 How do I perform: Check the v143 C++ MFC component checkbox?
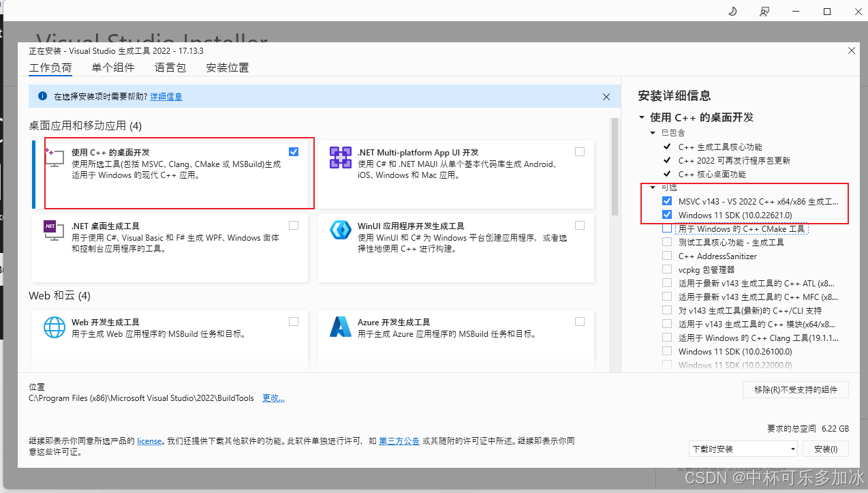[x=667, y=297]
